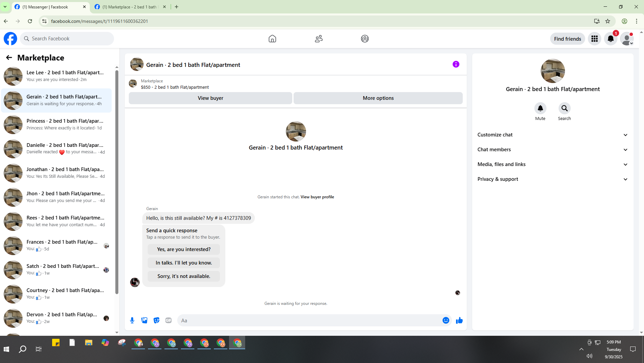Open the Facebook menu grid icon
The width and height of the screenshot is (644, 363).
pyautogui.click(x=595, y=39)
